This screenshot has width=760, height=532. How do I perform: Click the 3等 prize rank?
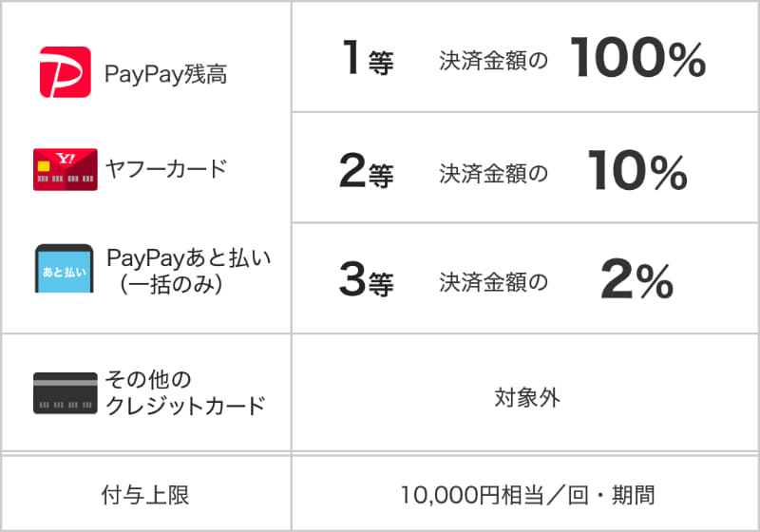coord(366,280)
